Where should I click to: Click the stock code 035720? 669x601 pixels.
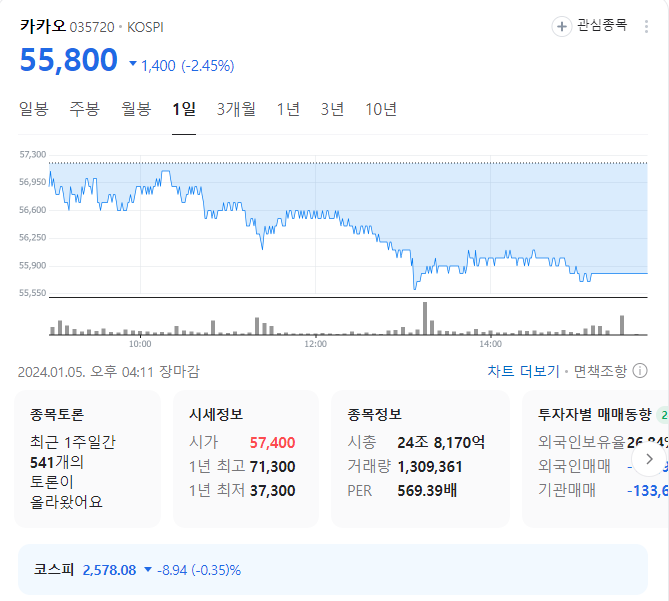[92, 27]
